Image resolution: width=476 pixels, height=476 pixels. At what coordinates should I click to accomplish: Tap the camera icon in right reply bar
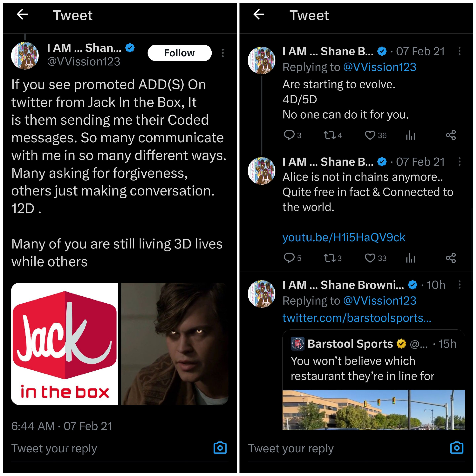coord(456,448)
